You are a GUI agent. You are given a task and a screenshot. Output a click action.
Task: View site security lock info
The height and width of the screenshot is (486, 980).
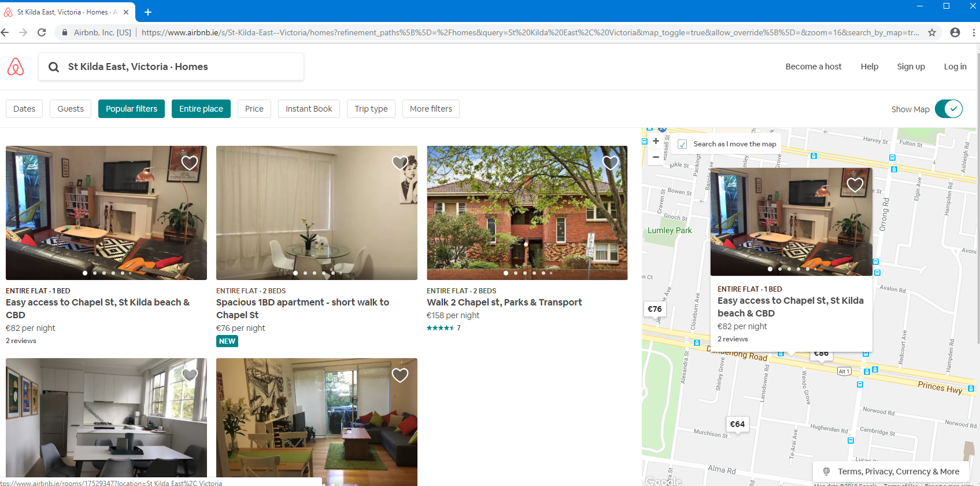click(65, 32)
